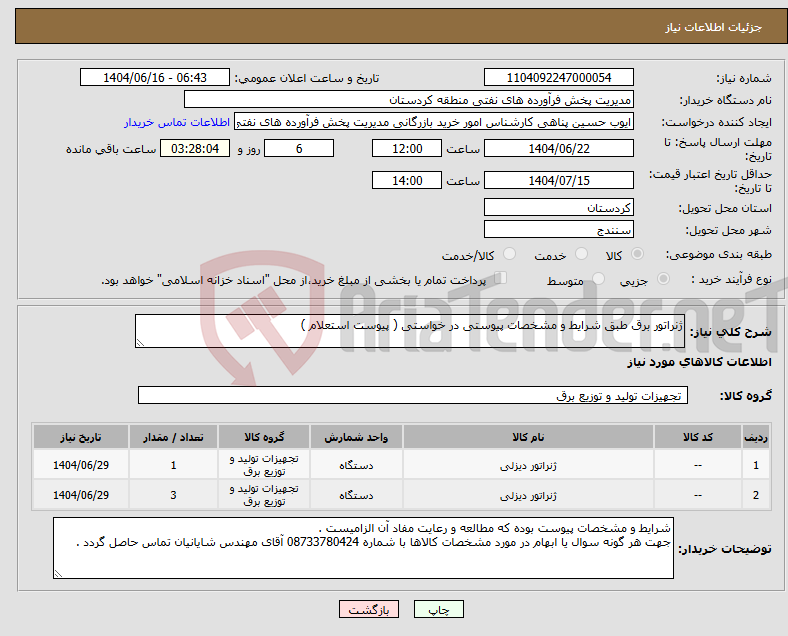Click the response deadline date 1404/06/22
788x636 pixels.
[558, 149]
